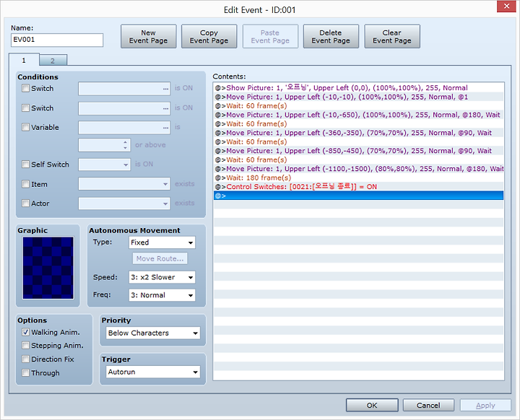
Task: Click the variable value spinner arrows
Action: click(x=125, y=145)
